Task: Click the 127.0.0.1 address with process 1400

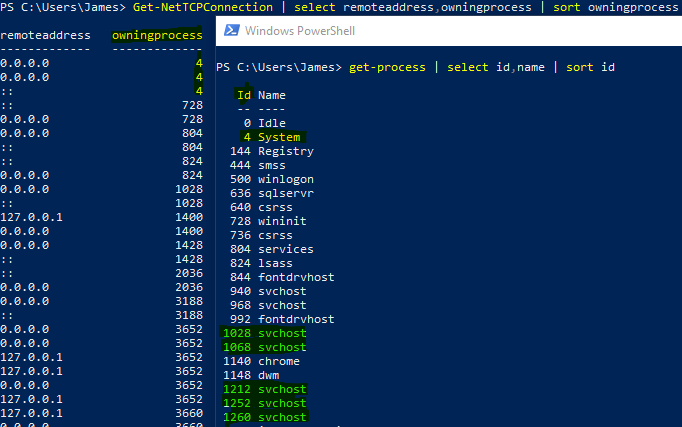Action: 31,217
